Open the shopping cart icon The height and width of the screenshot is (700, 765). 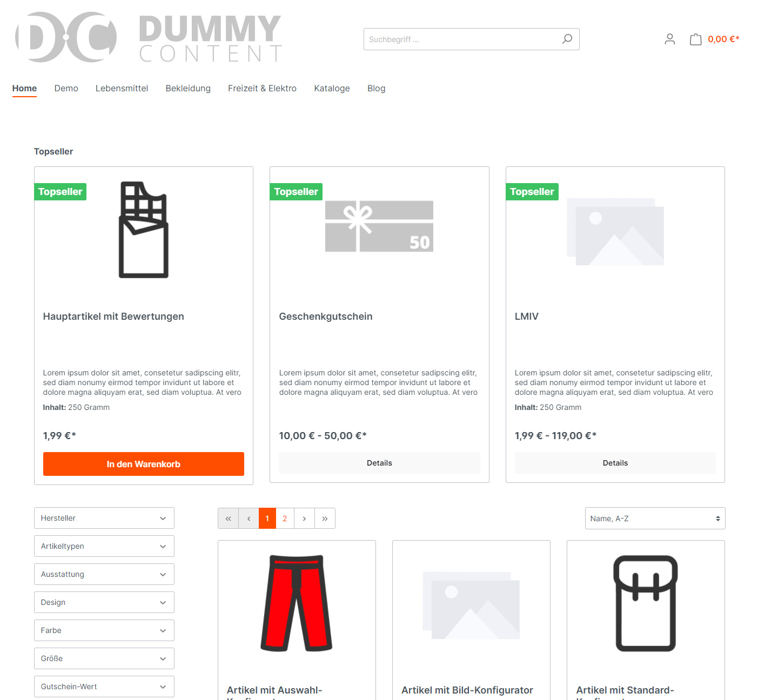(x=695, y=39)
